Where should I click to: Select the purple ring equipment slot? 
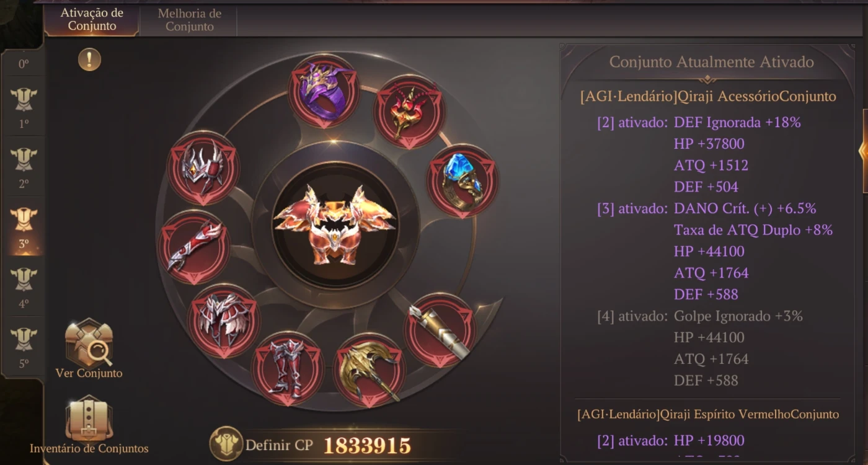(x=324, y=91)
